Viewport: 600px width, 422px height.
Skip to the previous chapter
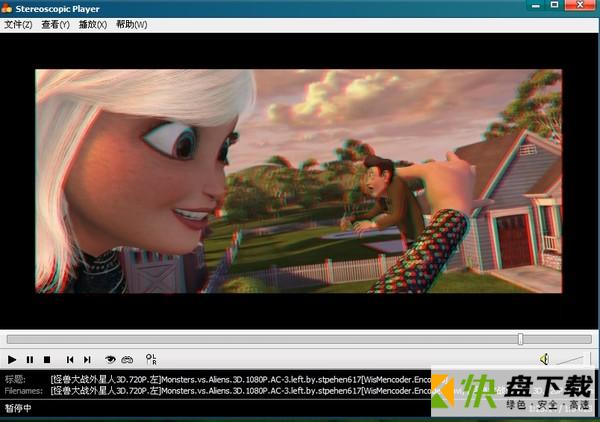tap(70, 360)
